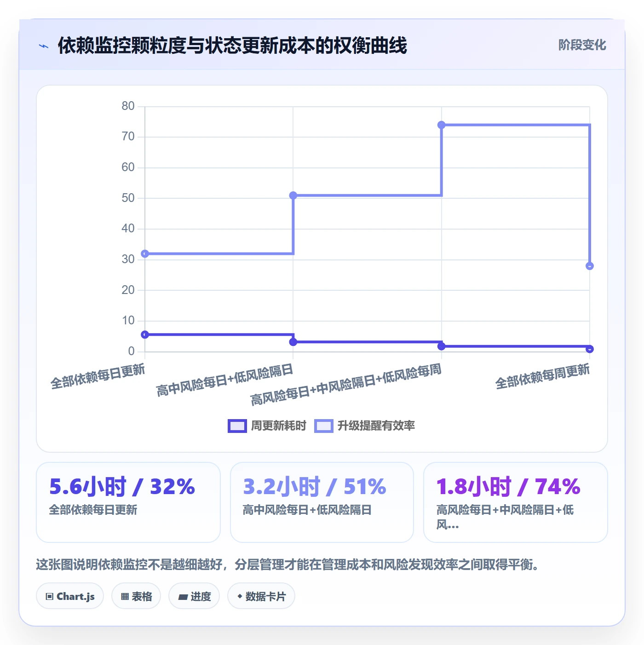
Task: Click the efficiency point at 全部依赖每周更新
Action: (590, 266)
